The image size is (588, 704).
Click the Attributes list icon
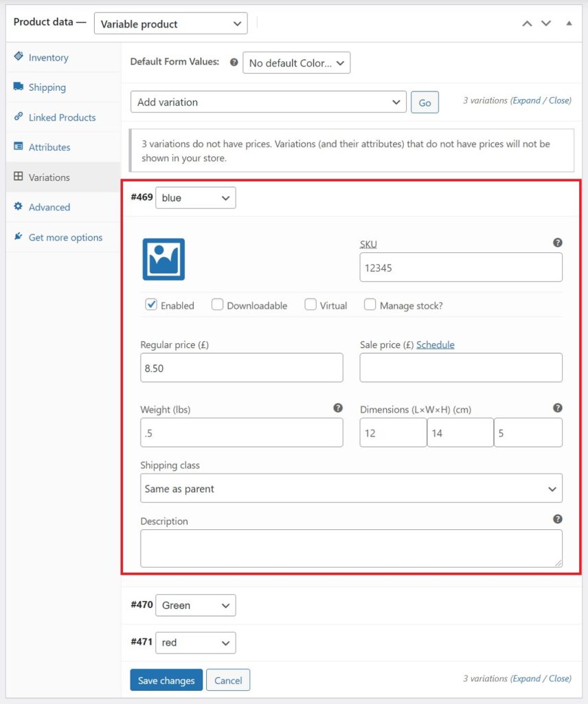[x=19, y=146]
